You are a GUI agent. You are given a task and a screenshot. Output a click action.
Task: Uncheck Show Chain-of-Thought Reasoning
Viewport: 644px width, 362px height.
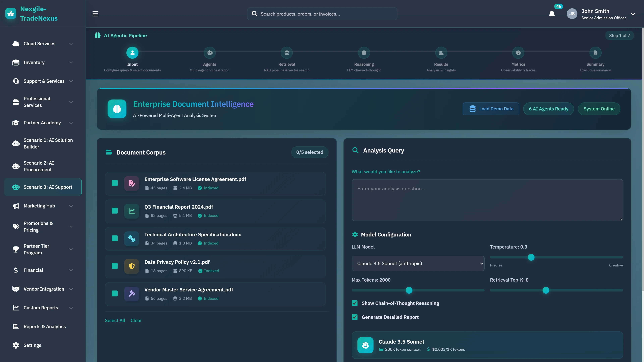click(x=355, y=303)
